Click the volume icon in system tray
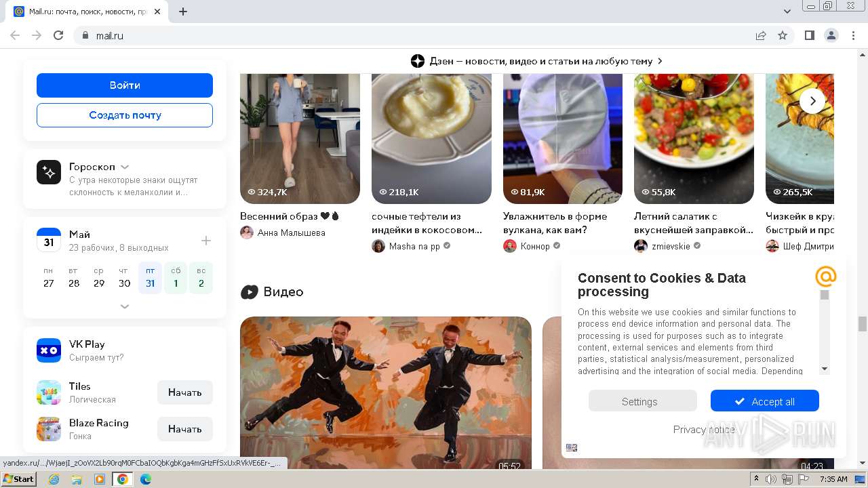868x488 pixels. click(x=771, y=479)
